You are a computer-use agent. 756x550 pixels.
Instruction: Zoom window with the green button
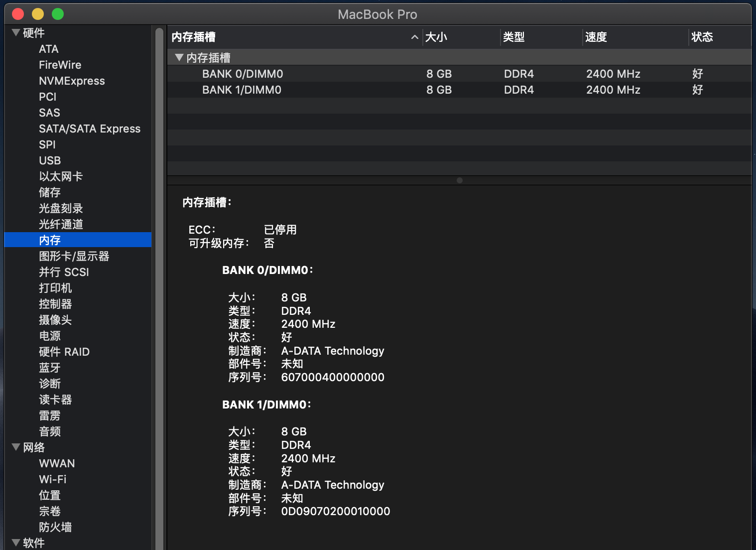(x=58, y=14)
